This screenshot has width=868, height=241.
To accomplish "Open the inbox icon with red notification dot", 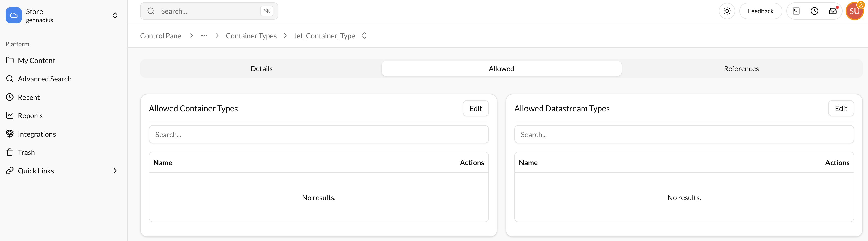I will click(x=833, y=11).
